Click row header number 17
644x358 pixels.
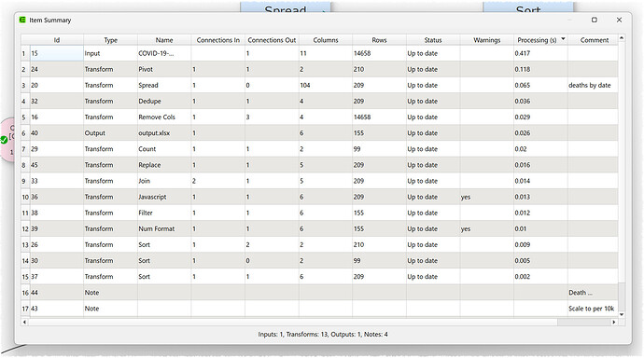(x=25, y=309)
